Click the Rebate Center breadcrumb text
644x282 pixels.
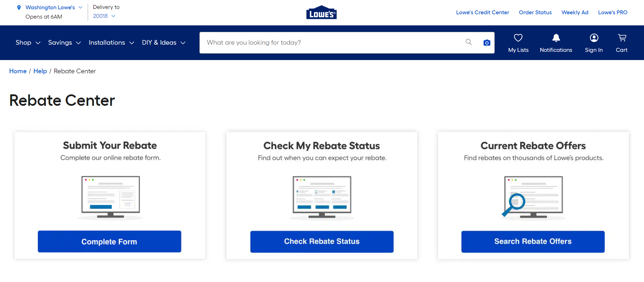(75, 71)
